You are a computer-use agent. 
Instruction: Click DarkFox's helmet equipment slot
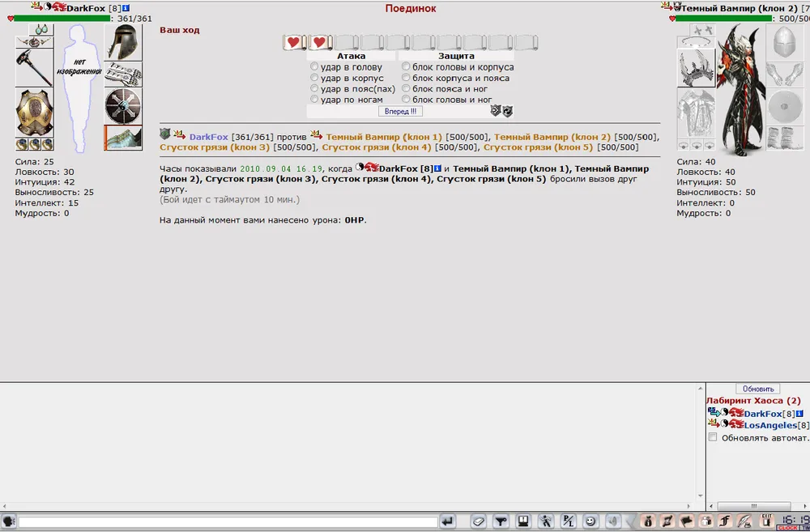click(123, 42)
